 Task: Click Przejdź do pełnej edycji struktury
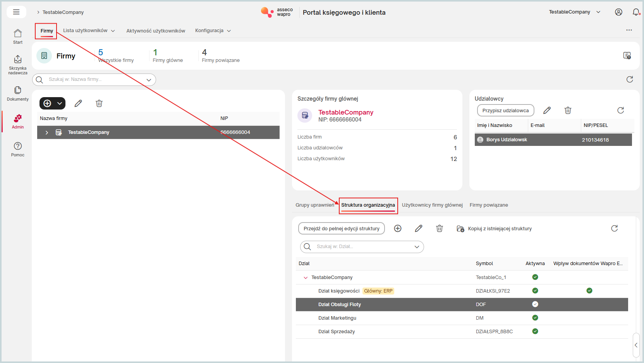click(342, 228)
